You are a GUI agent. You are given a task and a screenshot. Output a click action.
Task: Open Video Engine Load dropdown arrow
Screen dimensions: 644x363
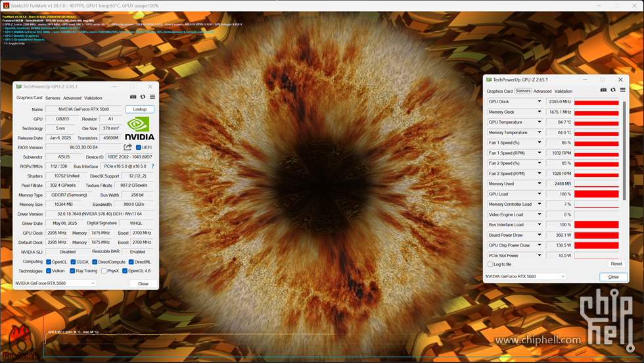pyautogui.click(x=540, y=214)
